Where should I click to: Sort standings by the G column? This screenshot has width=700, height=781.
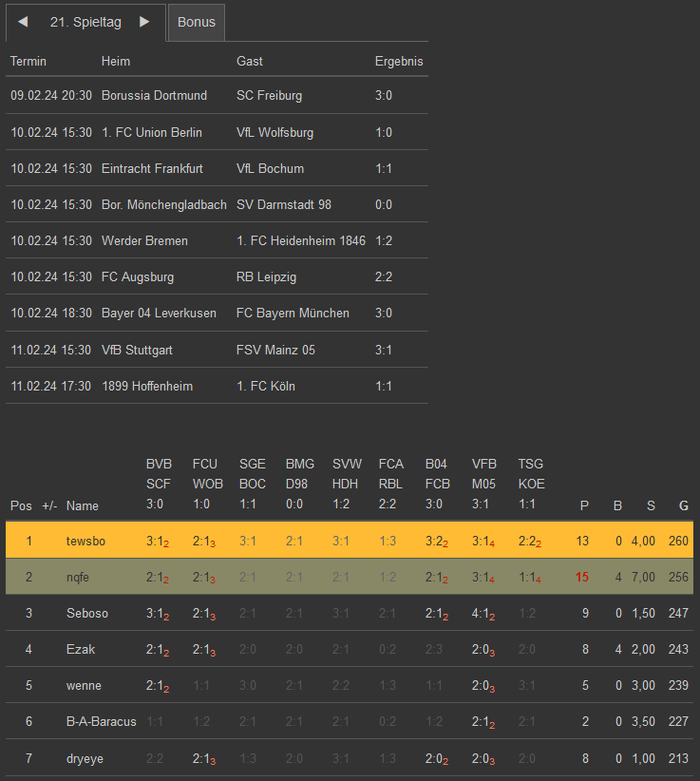[x=683, y=505]
